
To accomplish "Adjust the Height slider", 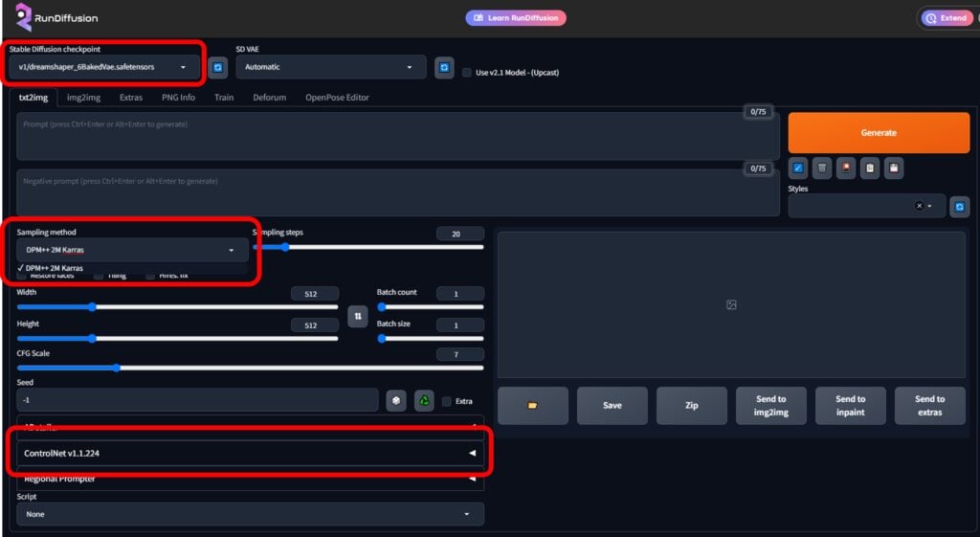I will [177, 338].
